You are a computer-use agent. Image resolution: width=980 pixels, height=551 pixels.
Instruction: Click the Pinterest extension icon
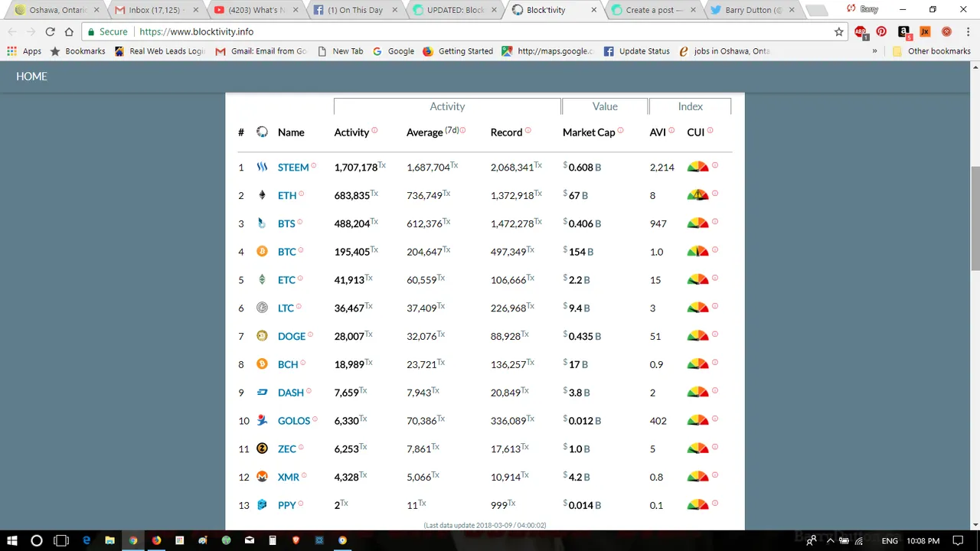(x=881, y=31)
